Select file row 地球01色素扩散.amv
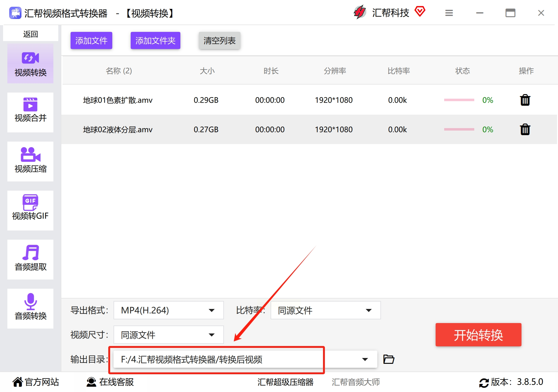558x392 pixels. click(309, 100)
